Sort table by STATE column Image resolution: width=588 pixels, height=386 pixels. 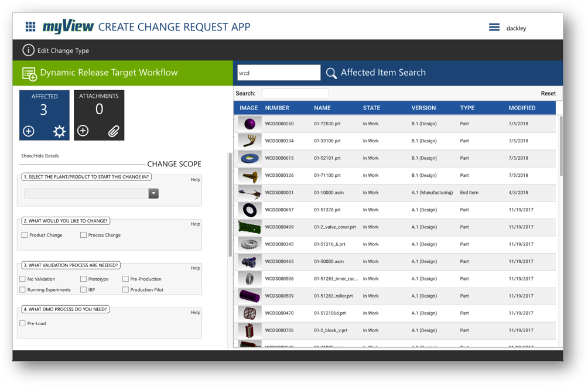pyautogui.click(x=371, y=108)
